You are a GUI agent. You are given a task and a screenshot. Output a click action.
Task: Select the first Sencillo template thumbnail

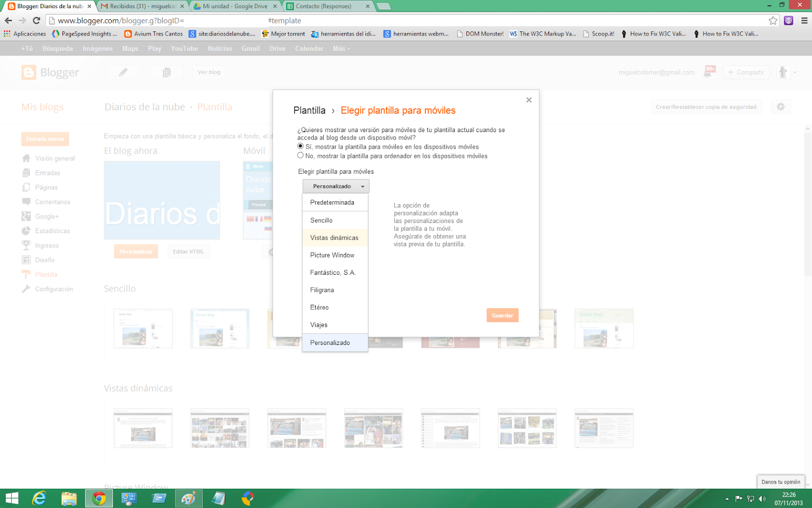pos(143,328)
